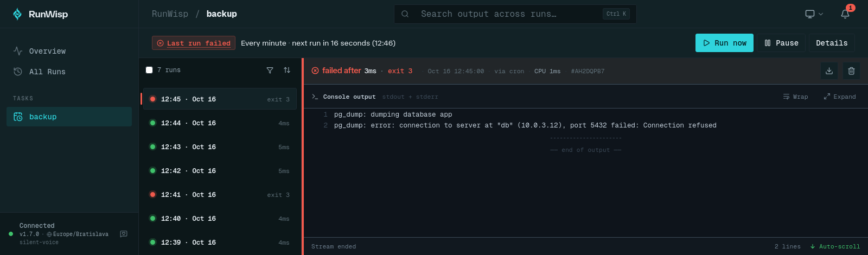Image resolution: width=868 pixels, height=255 pixels.
Task: Click the backup breadcrumb title
Action: point(221,14)
